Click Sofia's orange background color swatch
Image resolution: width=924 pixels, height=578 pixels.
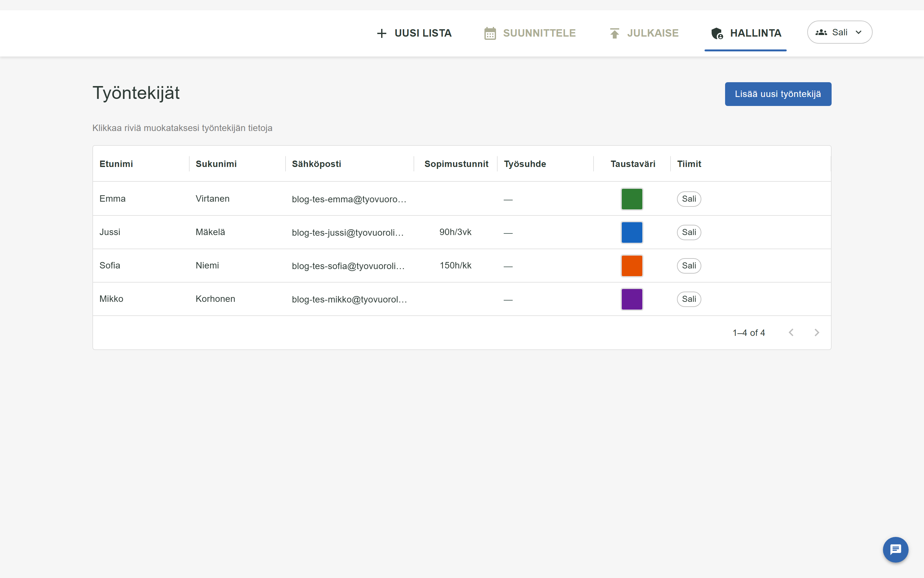(x=632, y=266)
